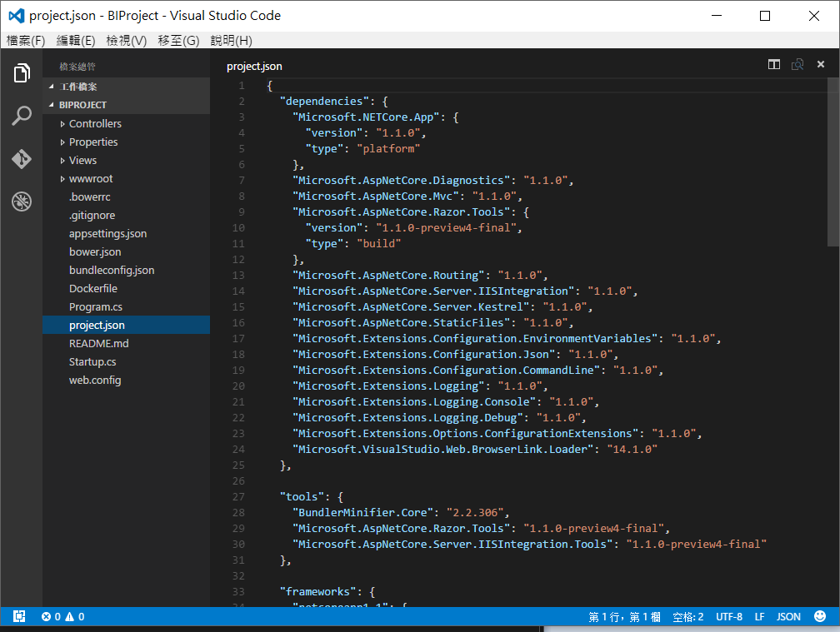
Task: Click the status bar project icon
Action: pos(19,616)
